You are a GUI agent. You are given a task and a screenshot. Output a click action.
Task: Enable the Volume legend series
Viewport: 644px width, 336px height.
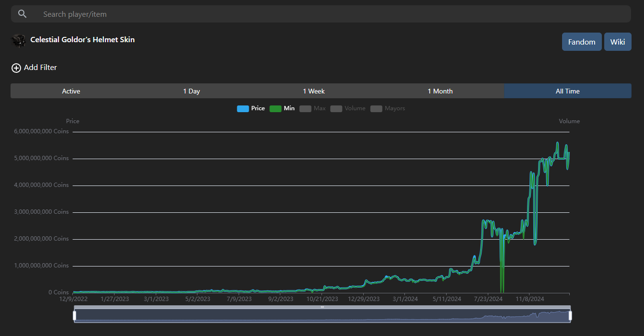point(348,108)
